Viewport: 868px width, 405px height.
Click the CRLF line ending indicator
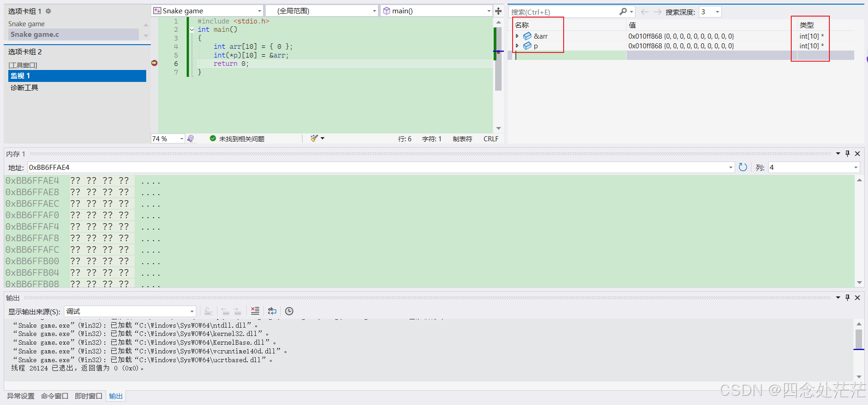point(491,139)
